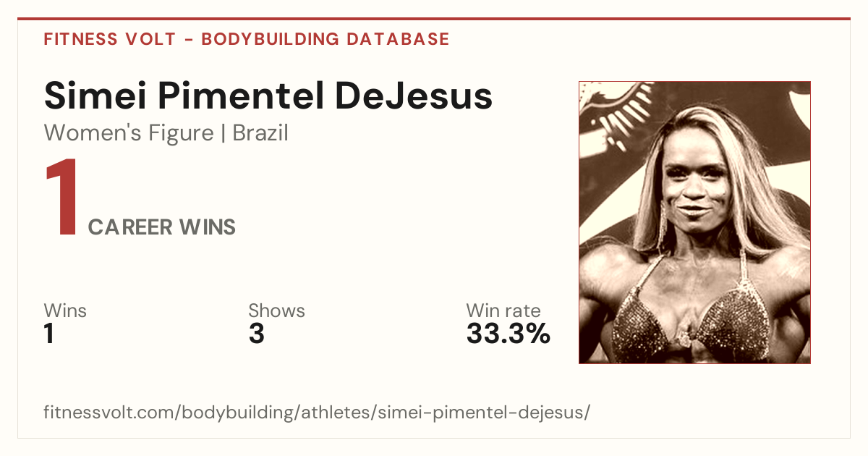Viewport: 868px width, 456px height.
Task: Click the pipe separator between Figure and Brazil
Action: tap(224, 134)
